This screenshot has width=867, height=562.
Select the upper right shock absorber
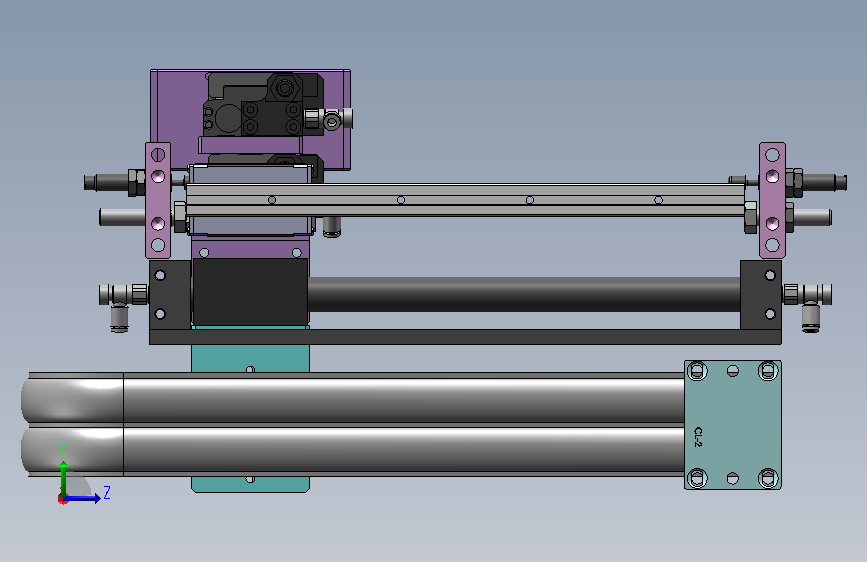[x=816, y=182]
